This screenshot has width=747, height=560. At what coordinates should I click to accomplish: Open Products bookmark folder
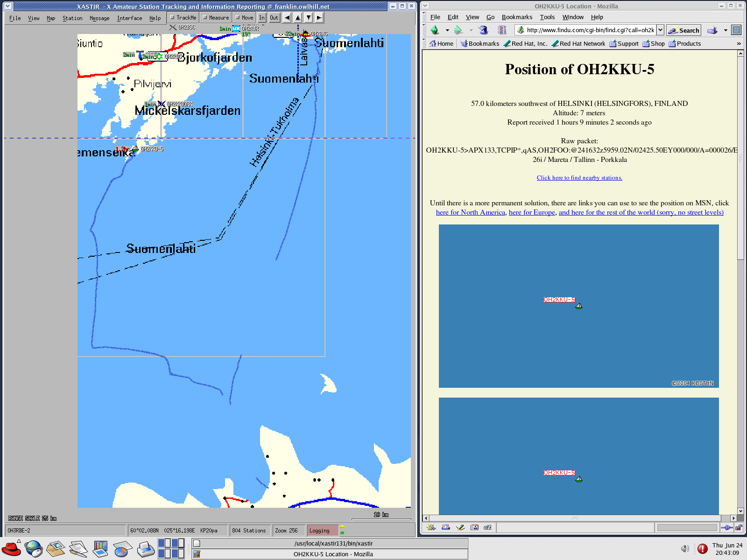pos(684,43)
